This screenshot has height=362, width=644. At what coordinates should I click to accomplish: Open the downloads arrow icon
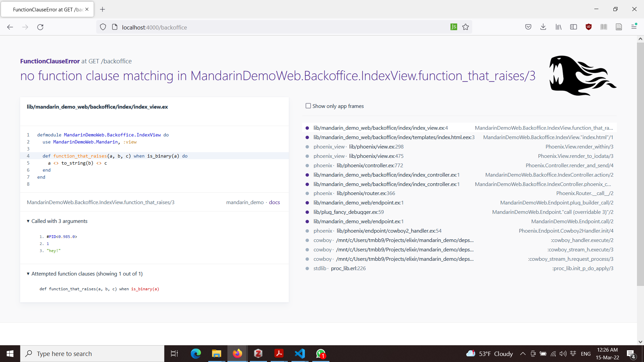543,27
